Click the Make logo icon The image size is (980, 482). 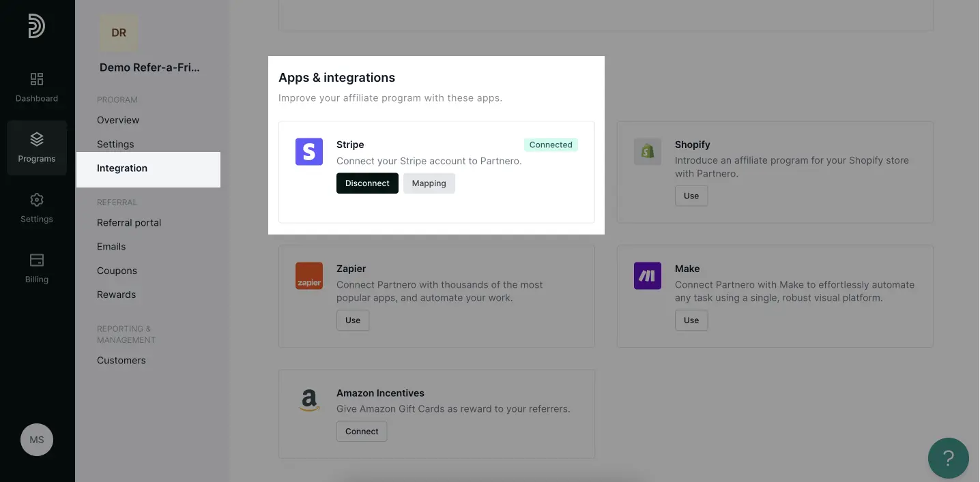point(648,275)
